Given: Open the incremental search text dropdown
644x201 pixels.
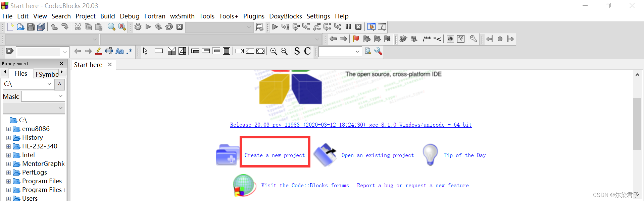Looking at the screenshot, I should (x=65, y=52).
